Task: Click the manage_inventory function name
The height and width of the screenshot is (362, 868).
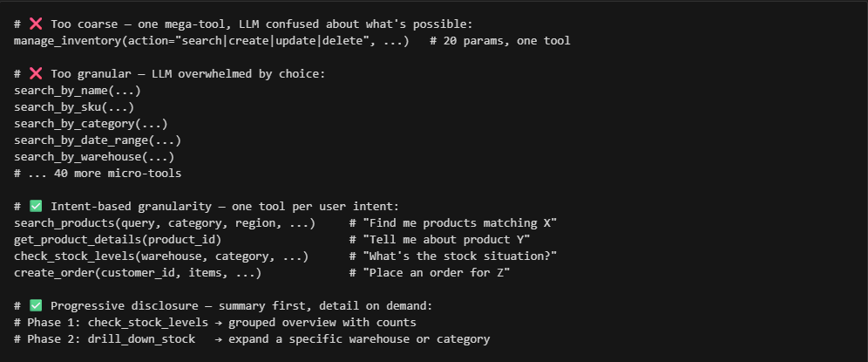Action: pyautogui.click(x=67, y=40)
